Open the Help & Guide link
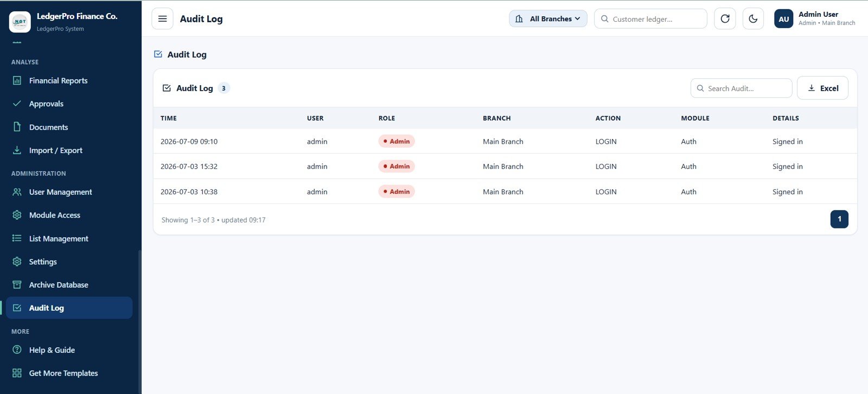Viewport: 868px width, 394px height. (69, 350)
